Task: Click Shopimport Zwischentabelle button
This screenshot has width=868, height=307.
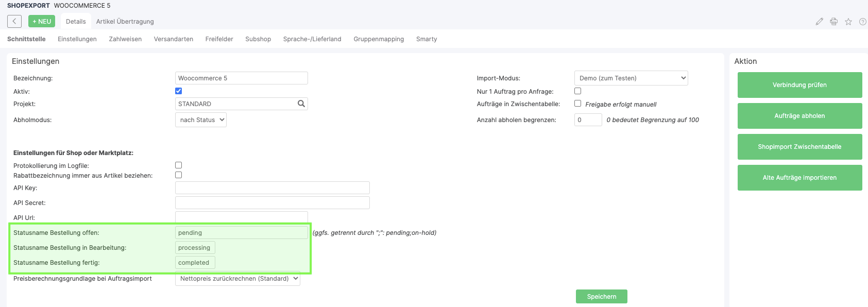Action: point(799,147)
